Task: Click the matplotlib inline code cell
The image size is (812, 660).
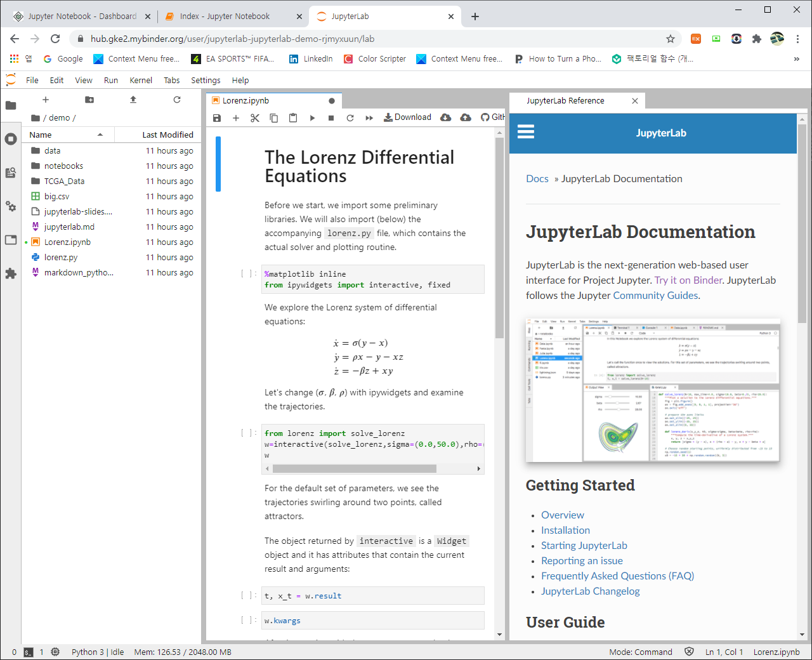Action: click(373, 279)
